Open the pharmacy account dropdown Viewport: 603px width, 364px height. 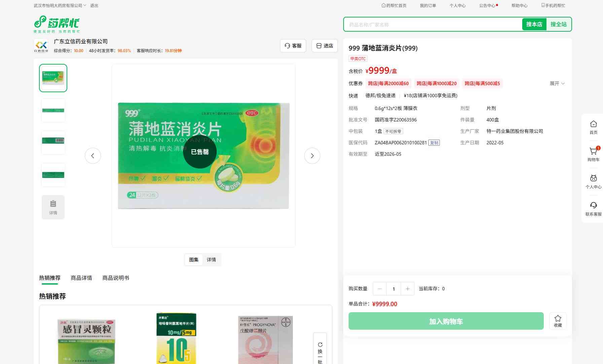coord(60,6)
